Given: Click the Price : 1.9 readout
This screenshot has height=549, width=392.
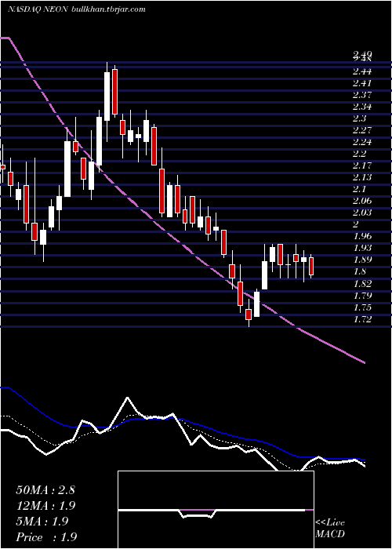Looking at the screenshot, I should (46, 537).
